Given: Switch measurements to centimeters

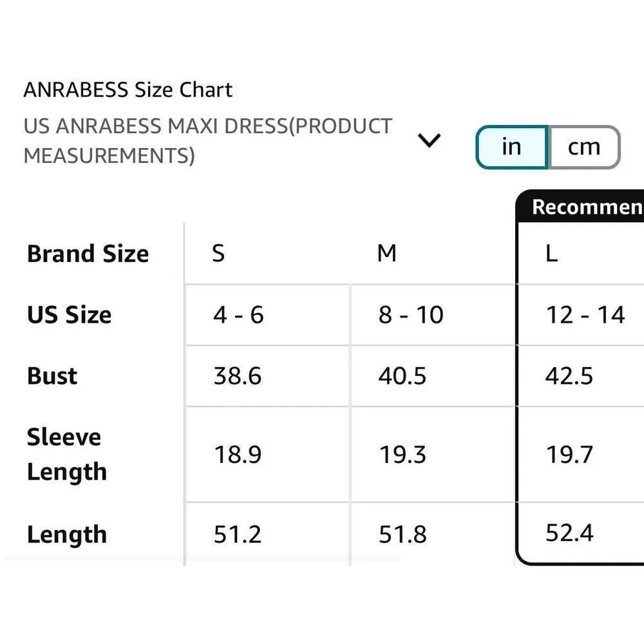Looking at the screenshot, I should (583, 147).
